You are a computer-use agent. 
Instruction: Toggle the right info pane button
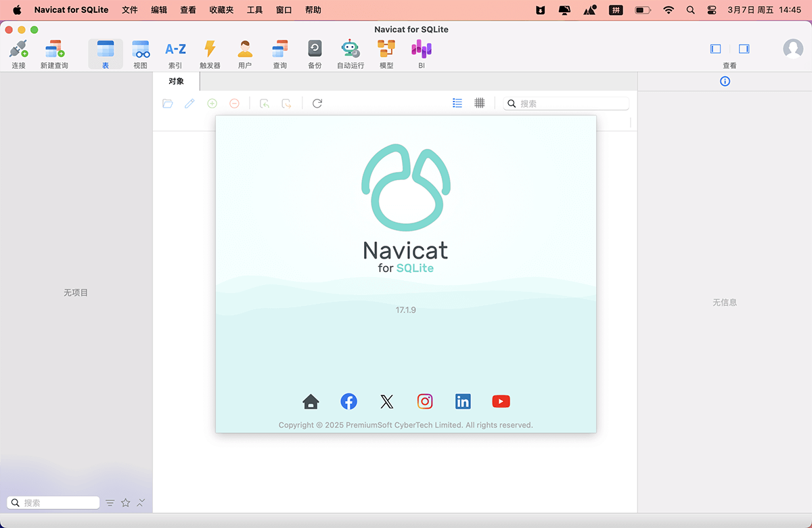[x=744, y=49]
